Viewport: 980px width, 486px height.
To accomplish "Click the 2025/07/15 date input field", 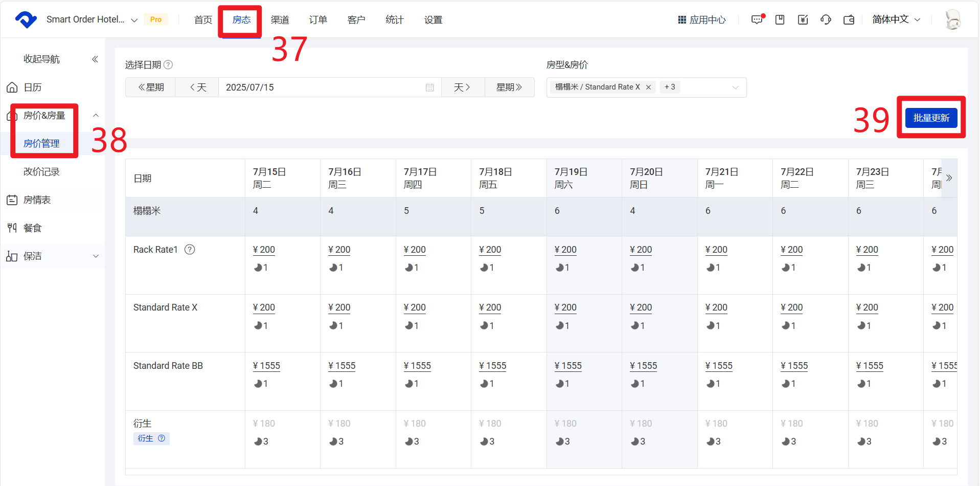I will [322, 87].
